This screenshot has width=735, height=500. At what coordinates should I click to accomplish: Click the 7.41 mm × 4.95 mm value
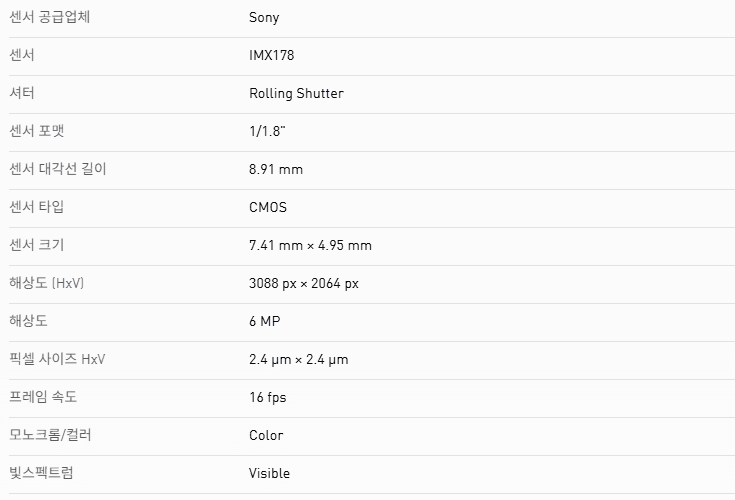[x=310, y=245]
